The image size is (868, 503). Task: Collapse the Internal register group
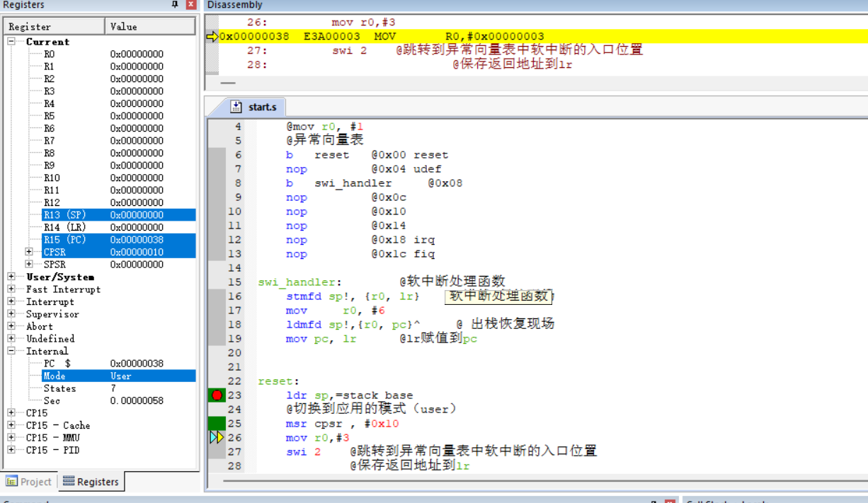coord(11,351)
